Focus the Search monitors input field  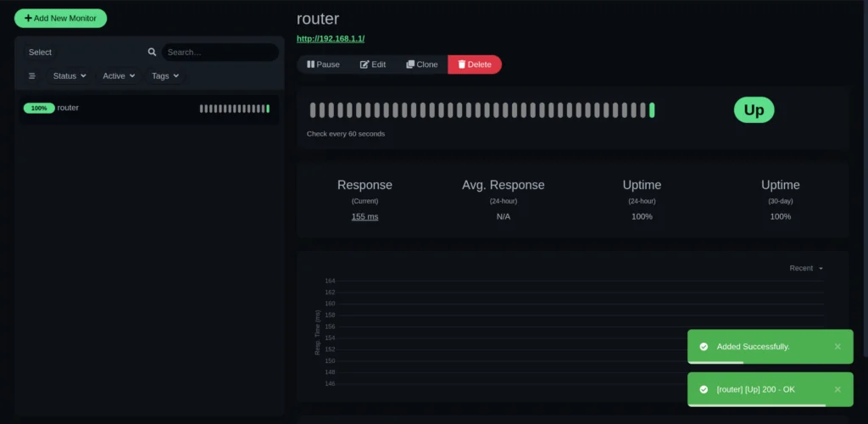[220, 52]
